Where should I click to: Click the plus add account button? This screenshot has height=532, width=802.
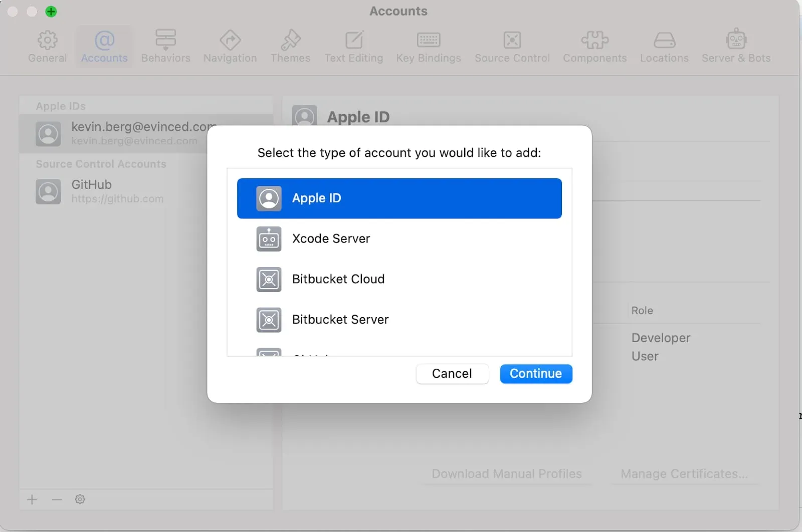coord(32,499)
